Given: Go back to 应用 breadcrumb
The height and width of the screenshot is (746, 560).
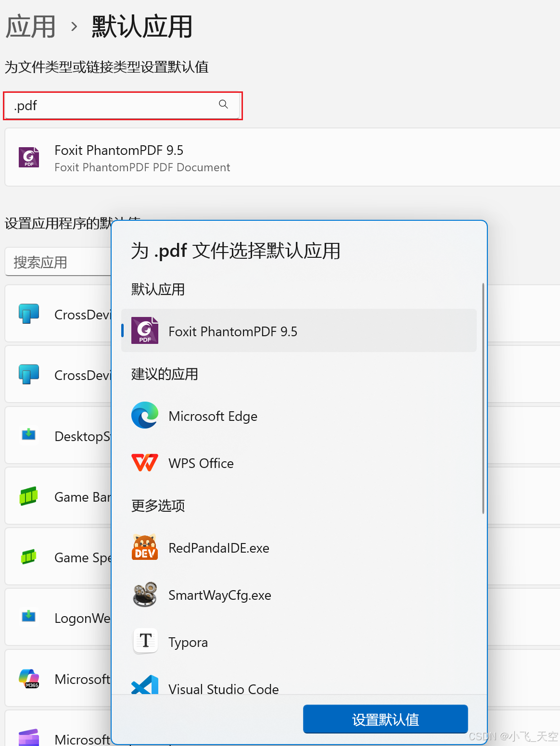Looking at the screenshot, I should pyautogui.click(x=30, y=26).
